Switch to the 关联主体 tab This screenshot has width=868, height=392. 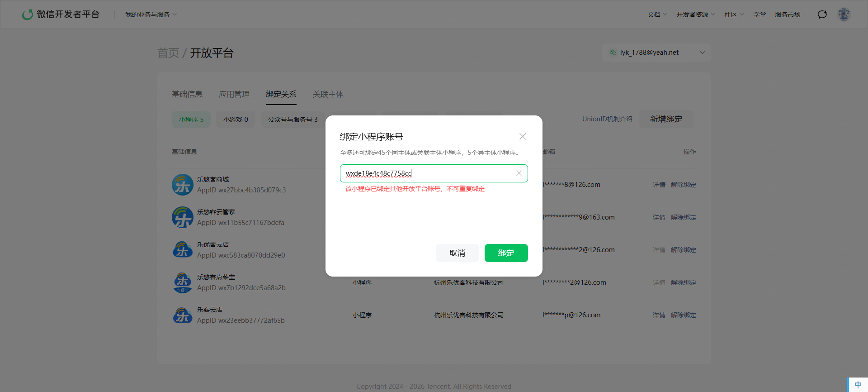pyautogui.click(x=328, y=94)
